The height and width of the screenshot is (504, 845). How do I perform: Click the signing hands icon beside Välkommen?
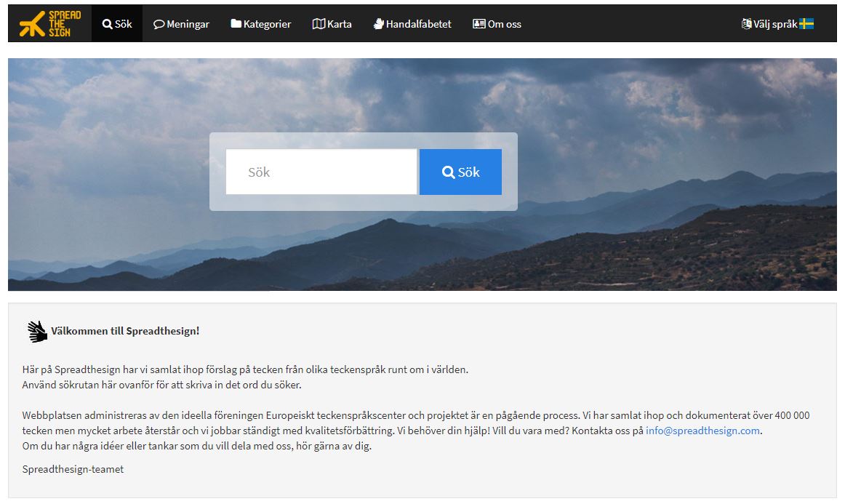(x=37, y=332)
